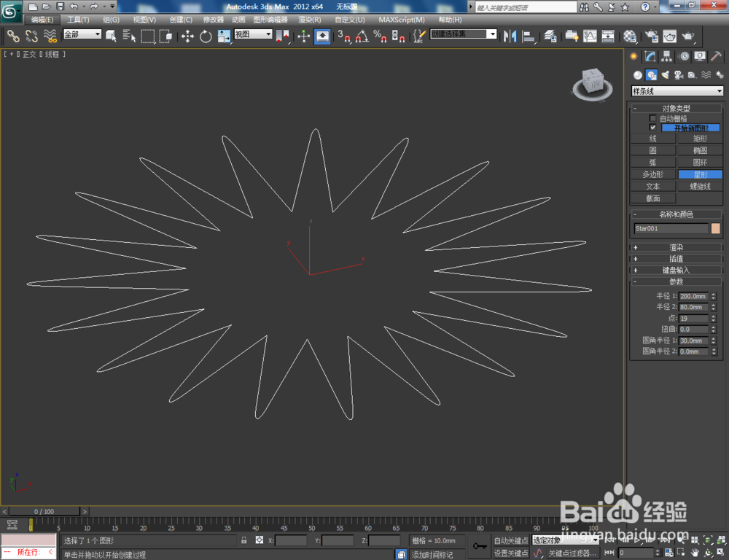
Task: Toggle the selection lock padlock icon
Action: click(244, 540)
